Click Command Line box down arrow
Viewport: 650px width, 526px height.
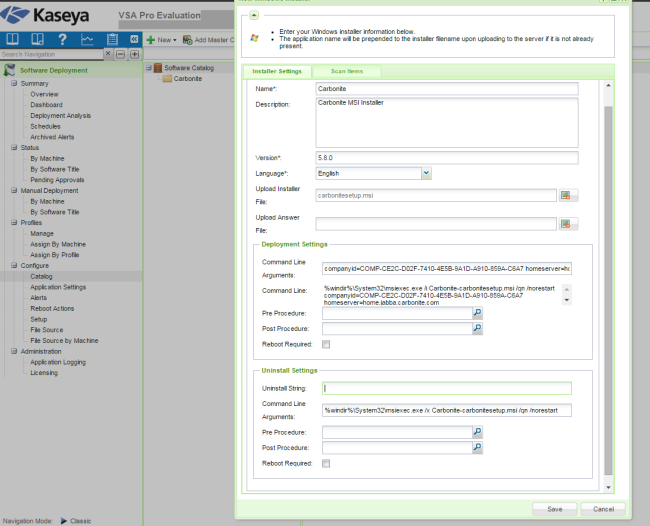tap(567, 300)
